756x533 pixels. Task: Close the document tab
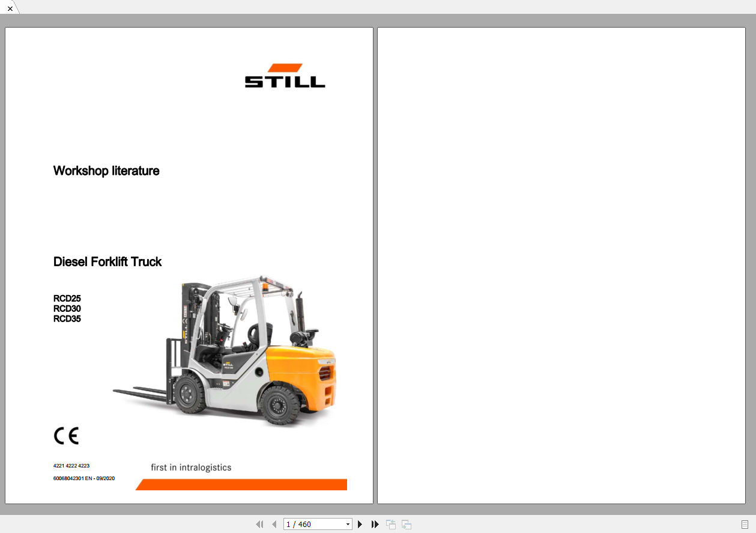[10, 8]
